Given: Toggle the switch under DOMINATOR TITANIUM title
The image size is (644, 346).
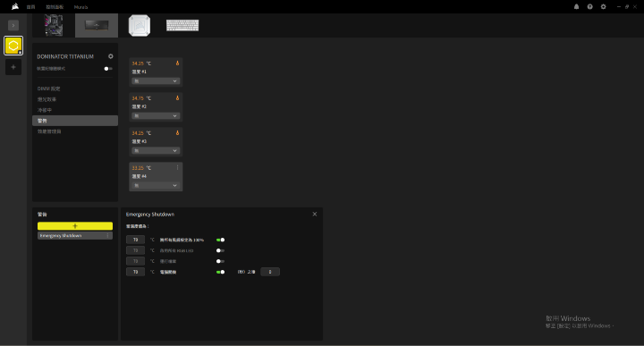Looking at the screenshot, I should [108, 69].
